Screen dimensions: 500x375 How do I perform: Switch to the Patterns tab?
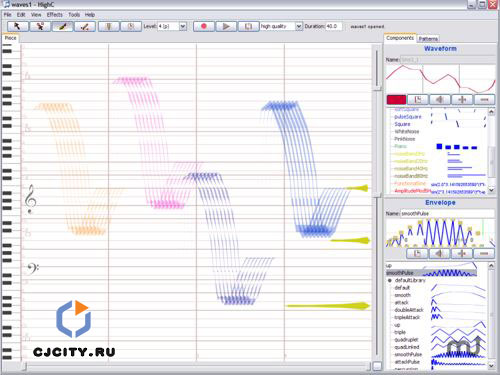pyautogui.click(x=428, y=39)
